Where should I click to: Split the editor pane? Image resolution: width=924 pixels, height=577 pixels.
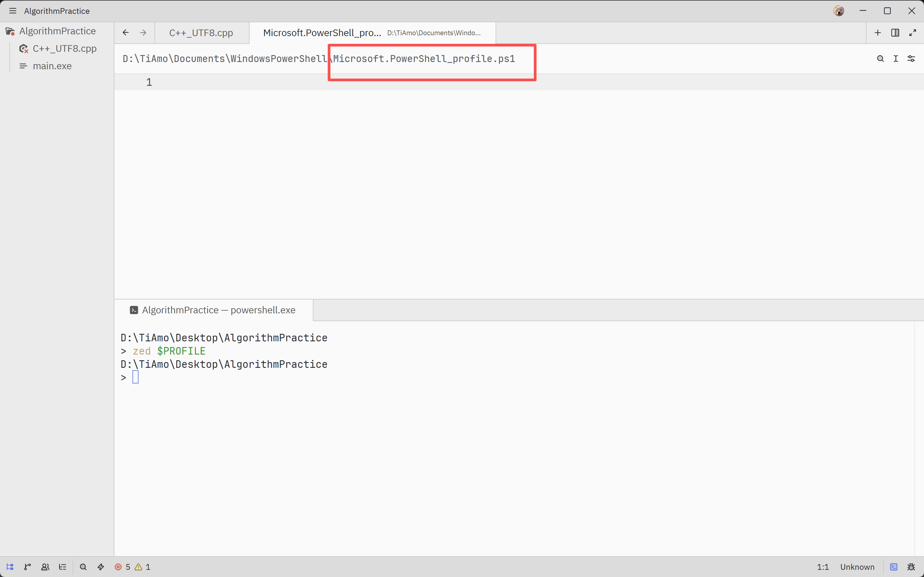[895, 33]
